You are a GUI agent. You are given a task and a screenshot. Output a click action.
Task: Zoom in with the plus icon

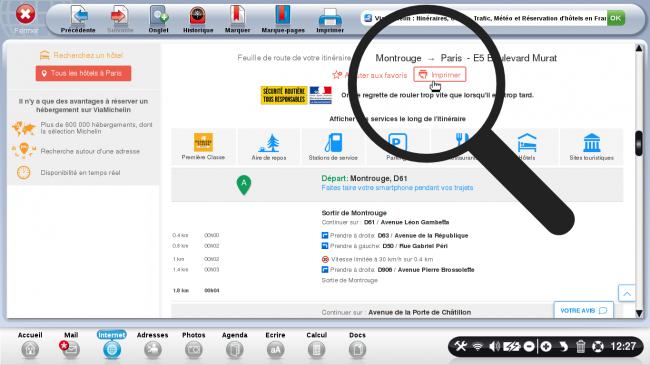[x=546, y=346]
